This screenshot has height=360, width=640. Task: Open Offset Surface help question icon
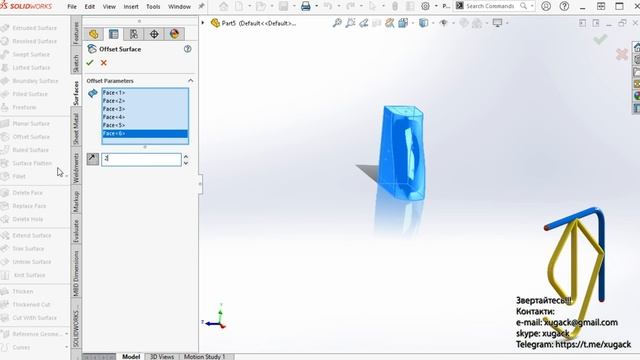click(x=187, y=49)
